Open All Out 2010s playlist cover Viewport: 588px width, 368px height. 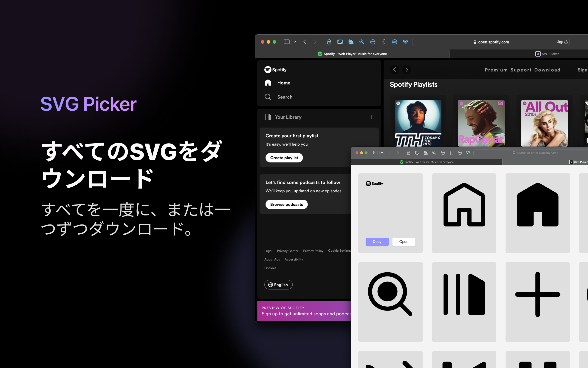(545, 123)
